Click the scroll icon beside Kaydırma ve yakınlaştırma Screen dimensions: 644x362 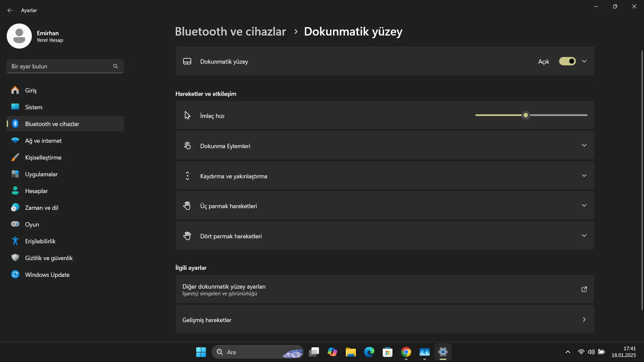(x=187, y=176)
